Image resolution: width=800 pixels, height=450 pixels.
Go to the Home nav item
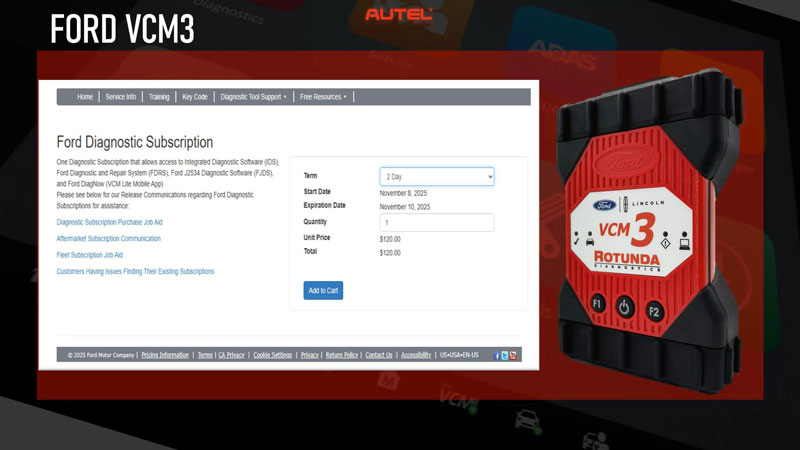click(85, 97)
